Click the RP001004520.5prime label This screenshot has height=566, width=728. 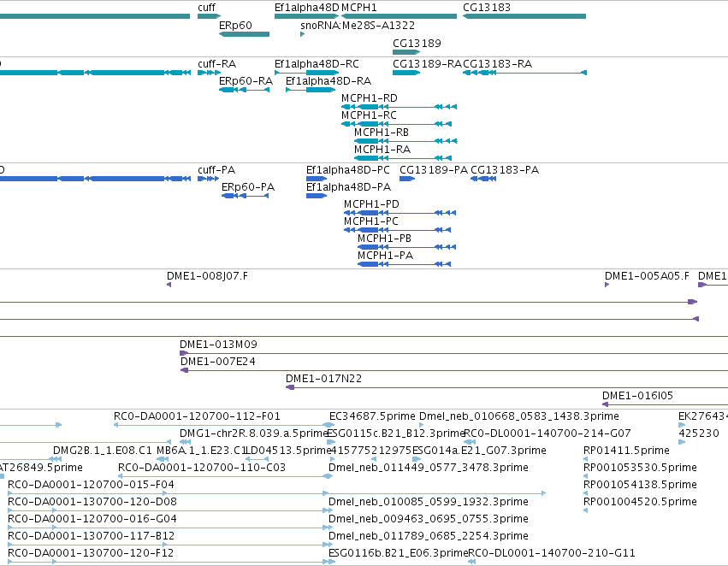tap(640, 503)
